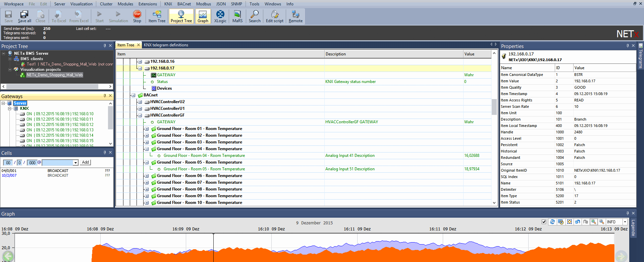Click the Add button in Cells
Viewport: 644px width, 262px height.
[86, 162]
